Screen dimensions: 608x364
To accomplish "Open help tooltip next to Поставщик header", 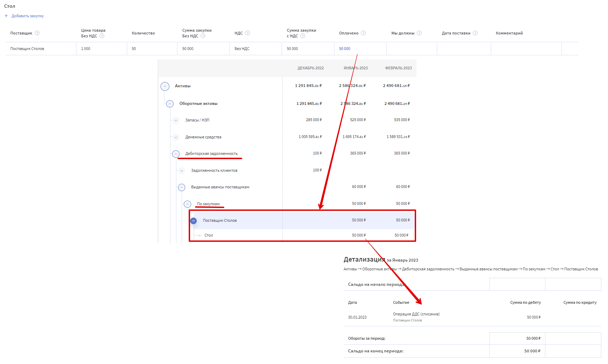I will 37,33.
